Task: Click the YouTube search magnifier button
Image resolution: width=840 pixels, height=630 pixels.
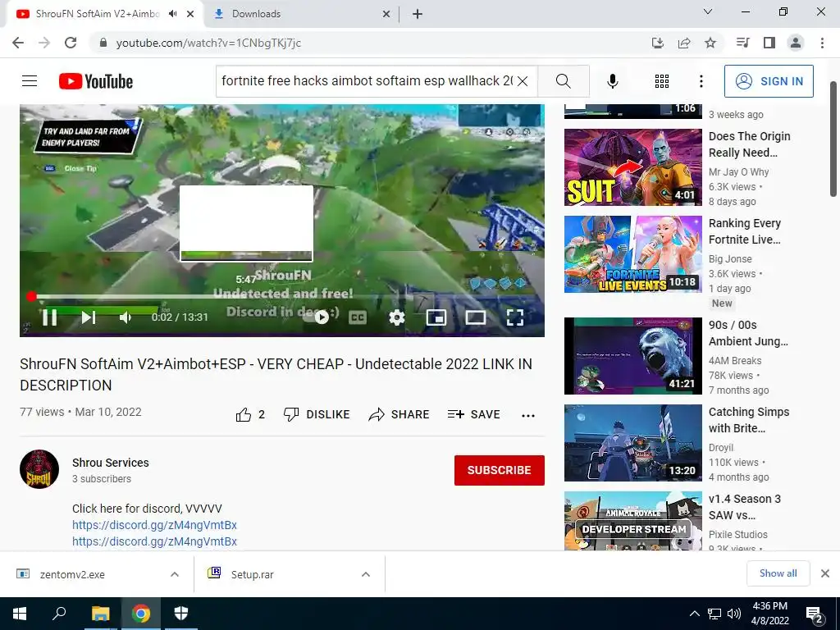Action: [x=563, y=81]
